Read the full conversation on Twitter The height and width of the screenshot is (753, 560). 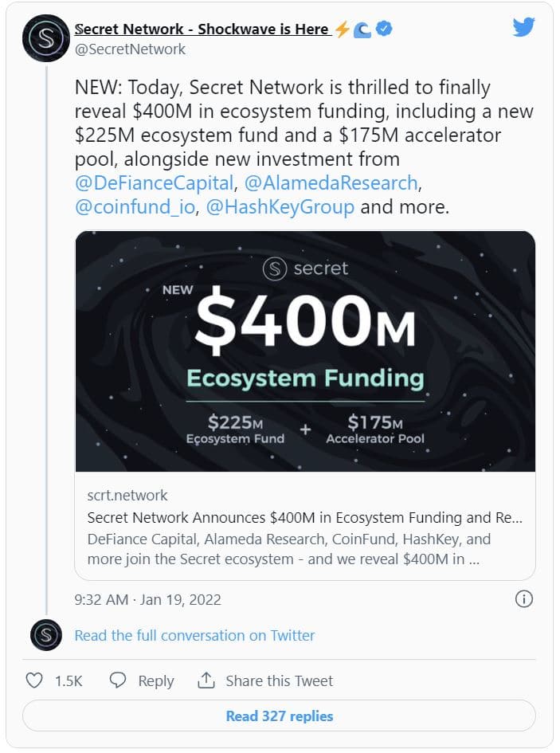pos(194,635)
